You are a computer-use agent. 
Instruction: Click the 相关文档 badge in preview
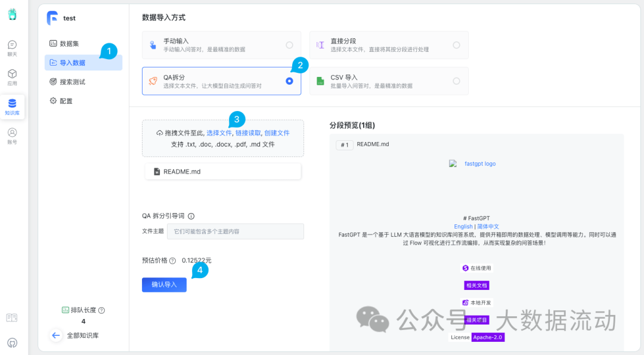pyautogui.click(x=476, y=285)
